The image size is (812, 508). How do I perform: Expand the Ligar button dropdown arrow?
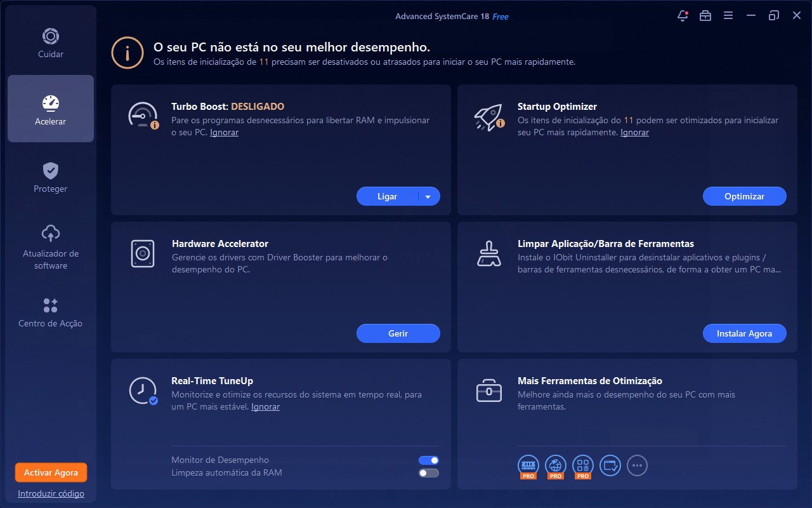(429, 196)
